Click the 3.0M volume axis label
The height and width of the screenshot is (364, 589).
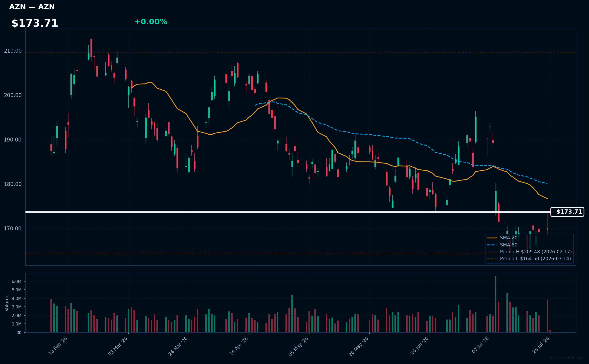click(17, 307)
